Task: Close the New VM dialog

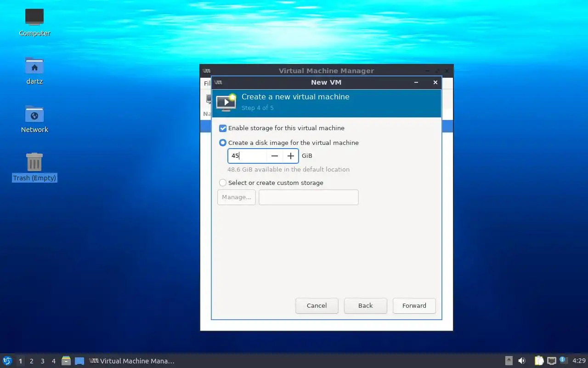Action: pos(435,83)
